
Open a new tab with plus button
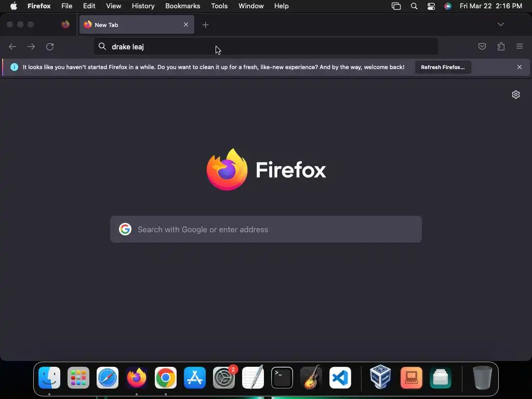(205, 25)
